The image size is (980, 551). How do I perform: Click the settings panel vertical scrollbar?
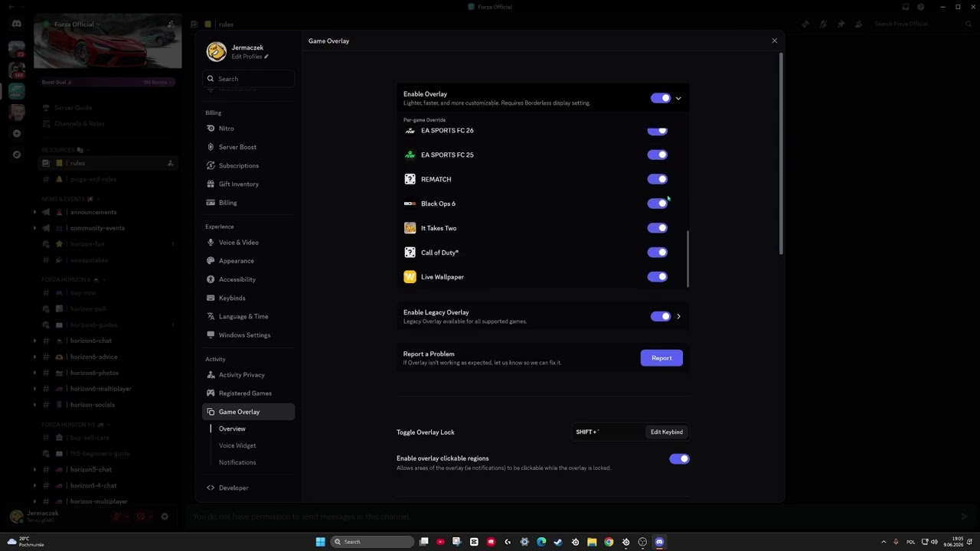(781, 153)
